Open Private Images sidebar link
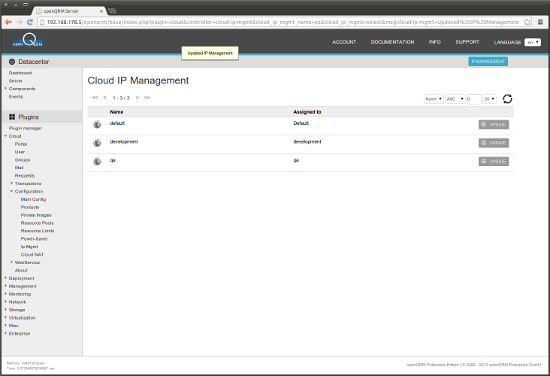 (36, 215)
